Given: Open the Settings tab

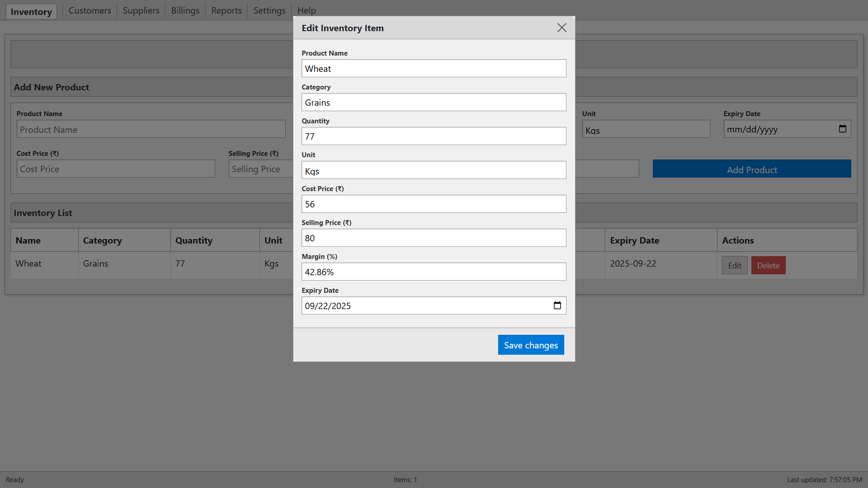Looking at the screenshot, I should 269,10.
